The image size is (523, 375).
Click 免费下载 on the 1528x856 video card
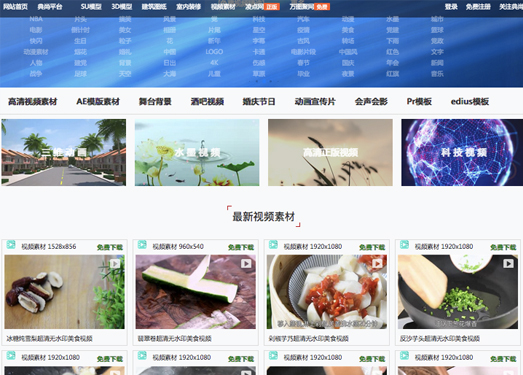(x=110, y=247)
